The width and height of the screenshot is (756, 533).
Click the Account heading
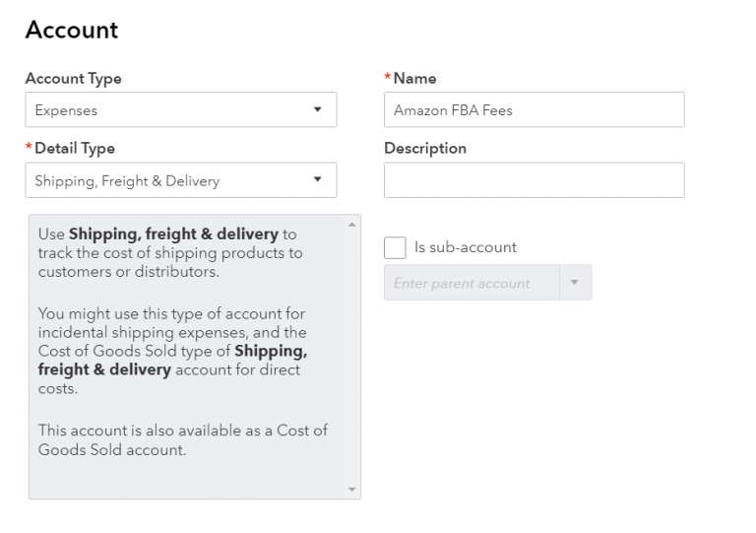tap(72, 31)
